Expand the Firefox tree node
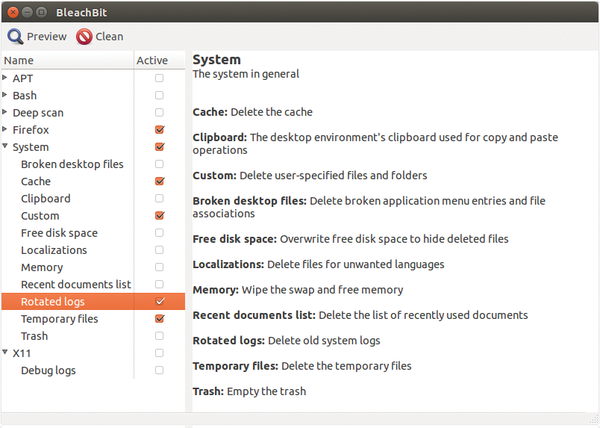600x428 pixels. tap(5, 129)
